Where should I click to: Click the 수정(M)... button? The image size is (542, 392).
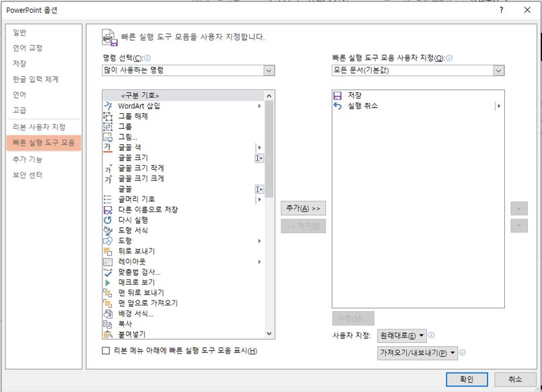[353, 319]
